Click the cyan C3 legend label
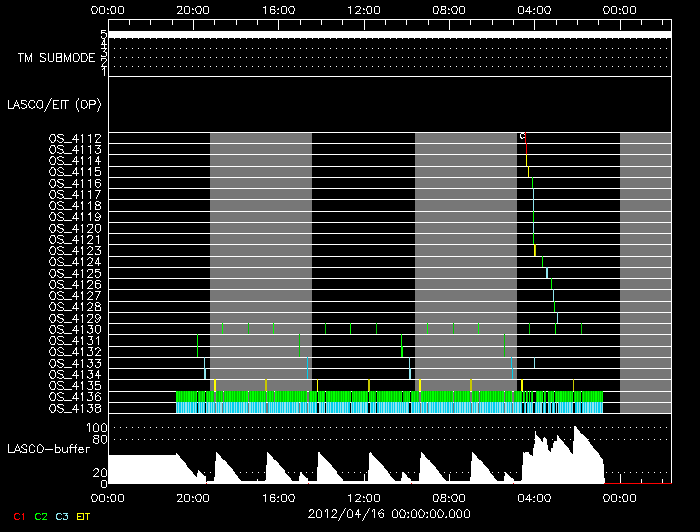The height and width of the screenshot is (532, 700). coord(62,516)
